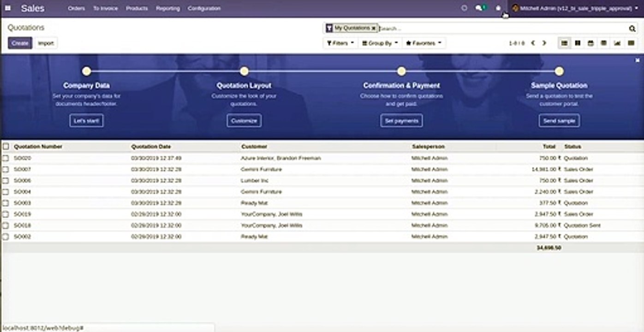Click the Customize button
Image resolution: width=644 pixels, height=332 pixels.
[244, 121]
